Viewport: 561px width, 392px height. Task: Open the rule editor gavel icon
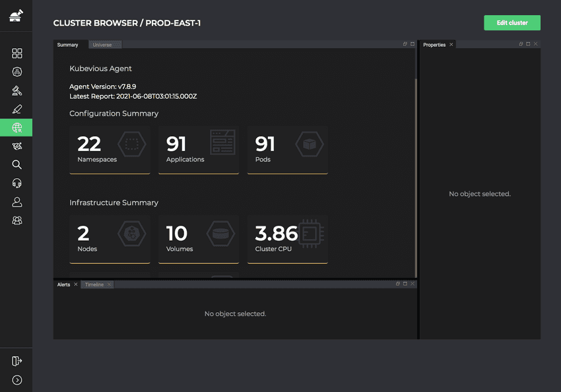[x=16, y=90]
